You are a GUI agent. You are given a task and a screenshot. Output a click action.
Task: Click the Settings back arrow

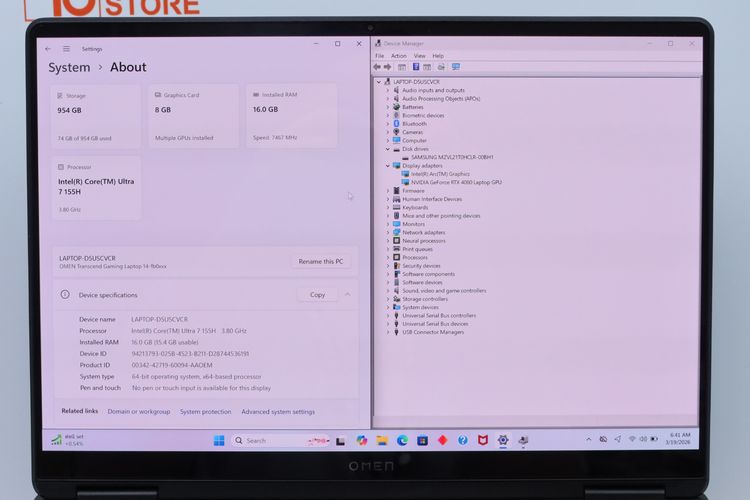tap(48, 49)
